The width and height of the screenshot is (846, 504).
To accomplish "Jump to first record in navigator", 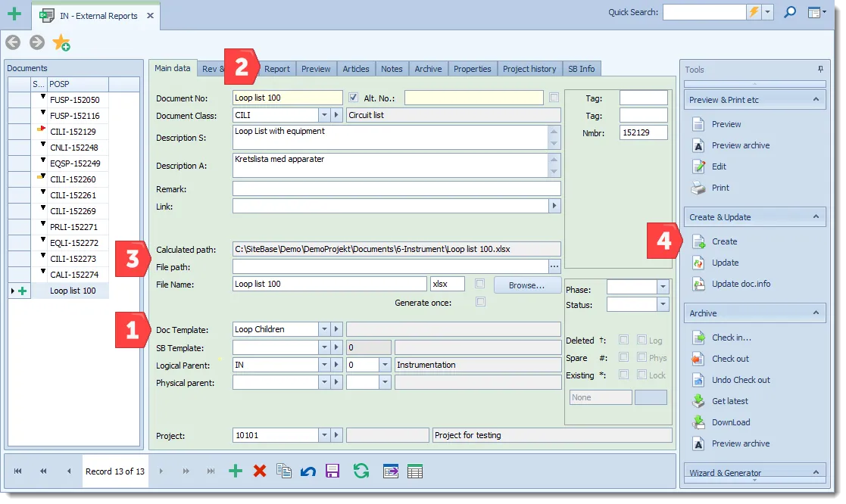I will tap(18, 471).
